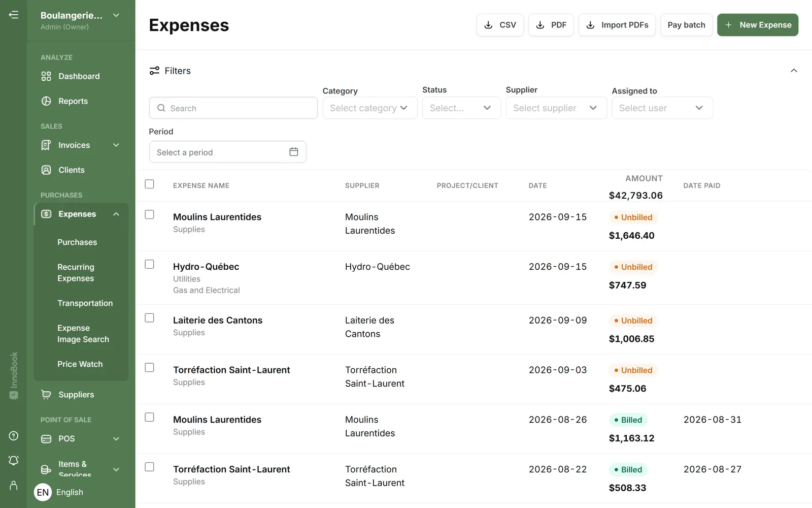The height and width of the screenshot is (508, 812).
Task: Open the Assigned to user dropdown
Action: click(662, 108)
